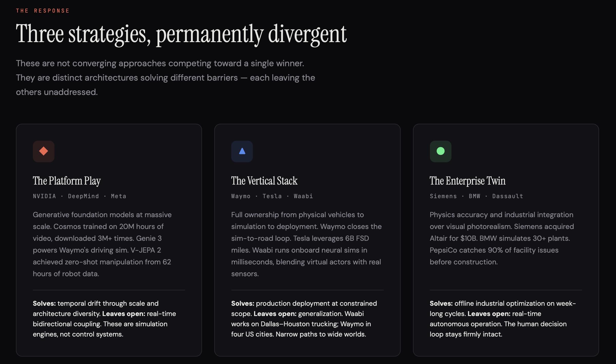
Task: Select The Vertical Stack card heading
Action: (x=264, y=181)
